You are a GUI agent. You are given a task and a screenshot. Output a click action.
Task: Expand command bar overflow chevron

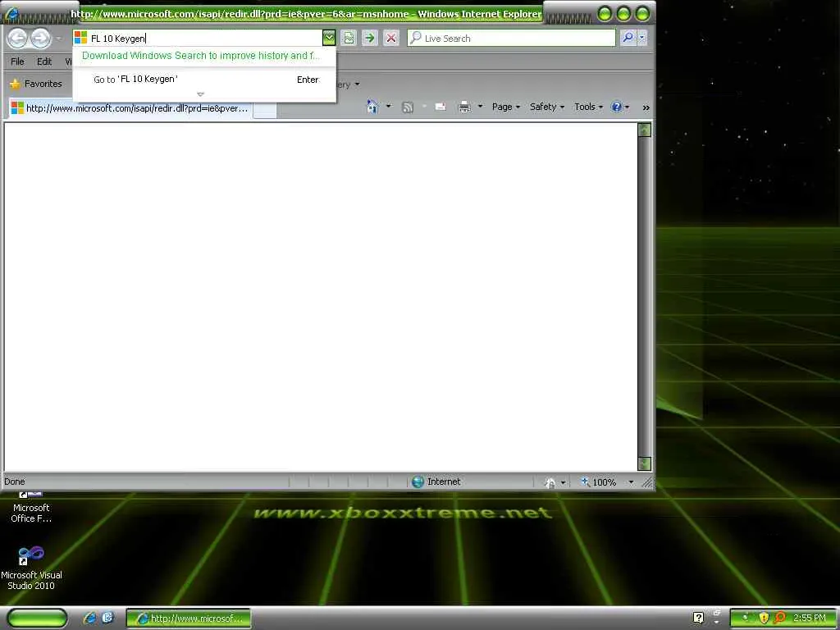pos(646,107)
